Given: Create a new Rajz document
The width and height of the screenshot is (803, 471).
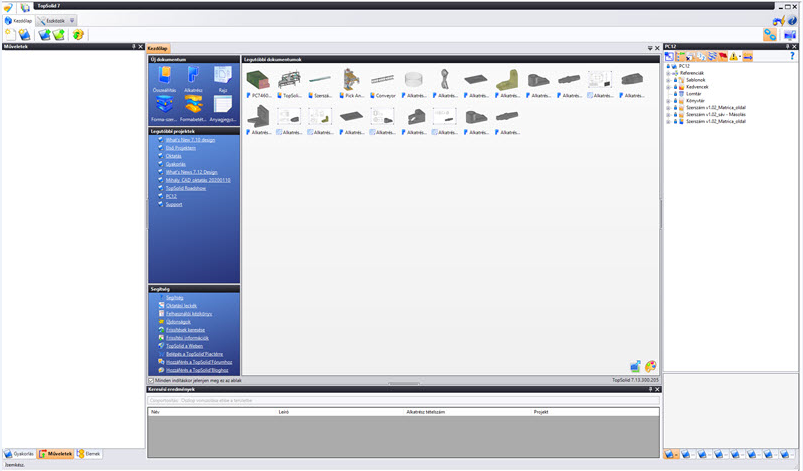Looking at the screenshot, I should point(223,78).
